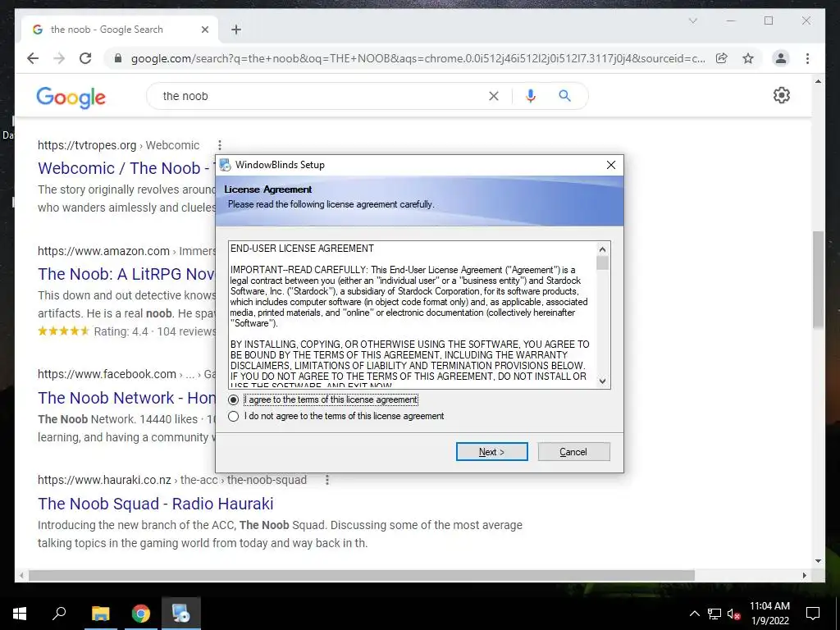Open taskbar clock showing 11:04 AM

pos(769,614)
